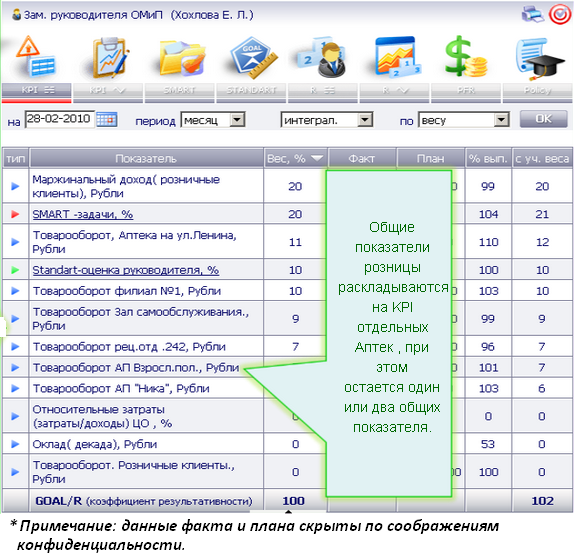Screen dimensions: 574x558
Task: Select Товарооборот АП Взросл.пол., Рубли text
Action: coord(136,367)
